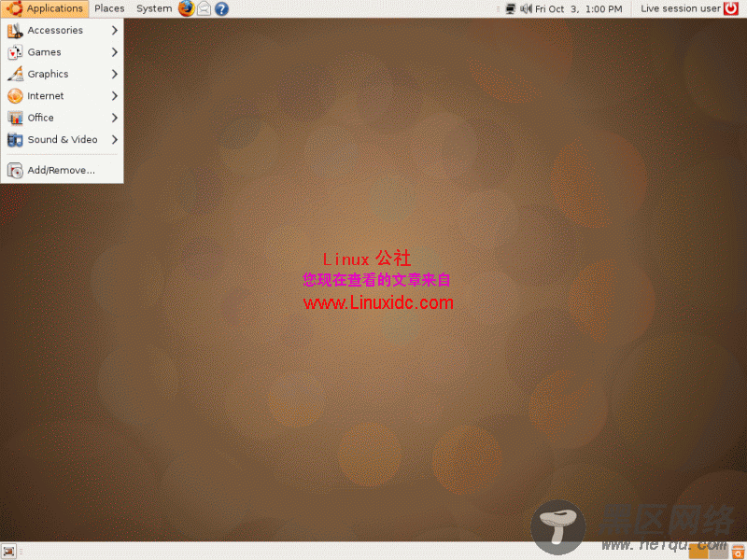747x560 pixels.
Task: Select Accessories in the Applications menu
Action: coord(62,31)
